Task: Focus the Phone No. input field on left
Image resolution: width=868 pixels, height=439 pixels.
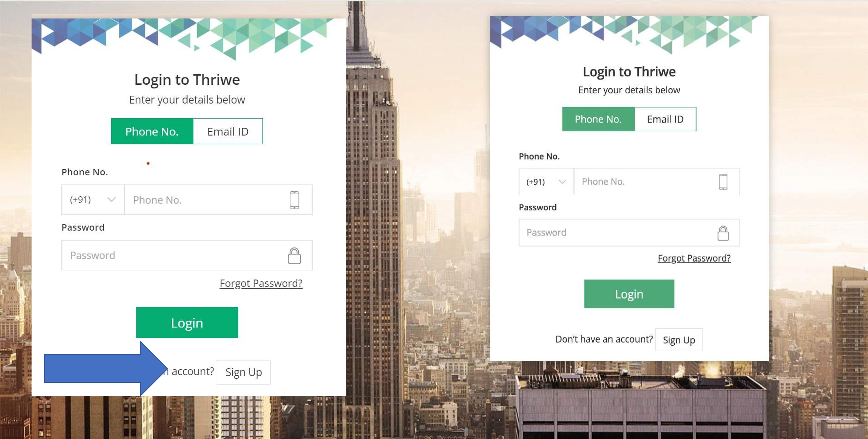Action: (x=218, y=200)
